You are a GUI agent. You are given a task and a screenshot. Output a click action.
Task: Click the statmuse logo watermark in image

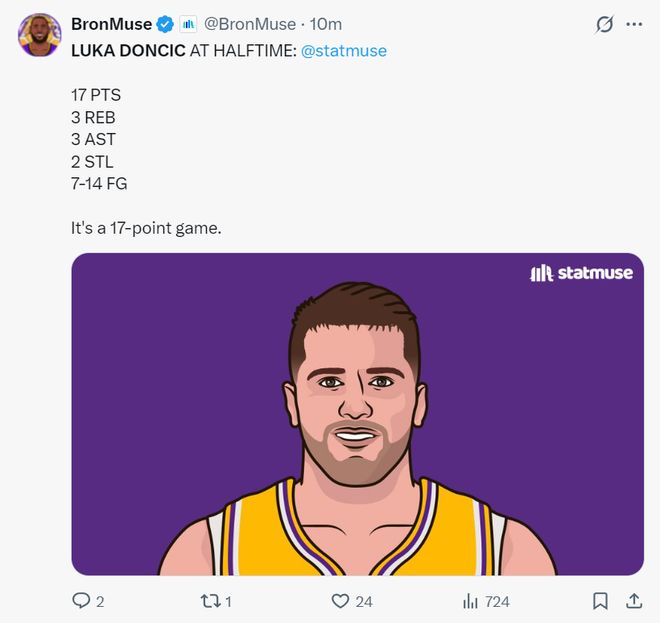coord(581,272)
